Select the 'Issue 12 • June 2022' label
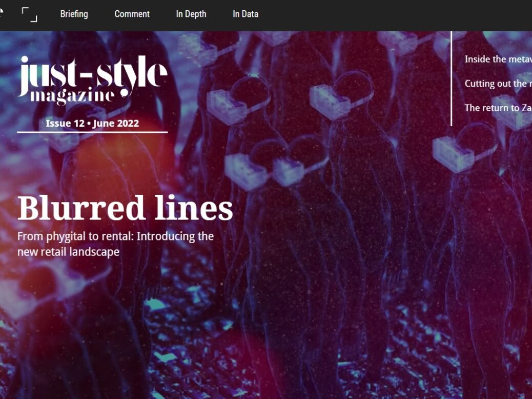Screen dimensions: 532x399 point(92,123)
